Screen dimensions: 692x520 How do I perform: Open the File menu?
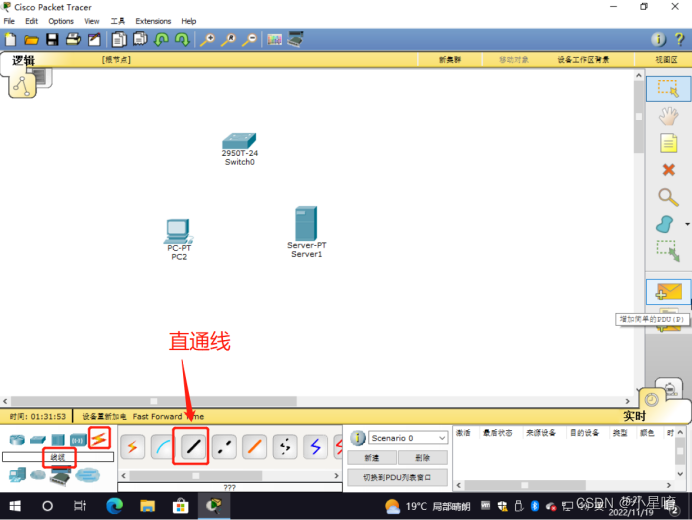pyautogui.click(x=9, y=21)
